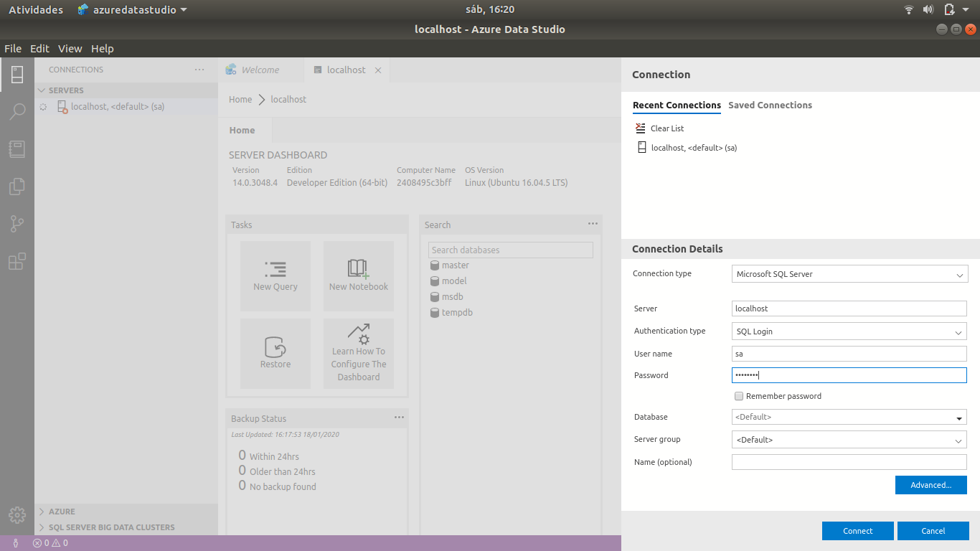
Task: Open the File menu
Action: point(13,49)
